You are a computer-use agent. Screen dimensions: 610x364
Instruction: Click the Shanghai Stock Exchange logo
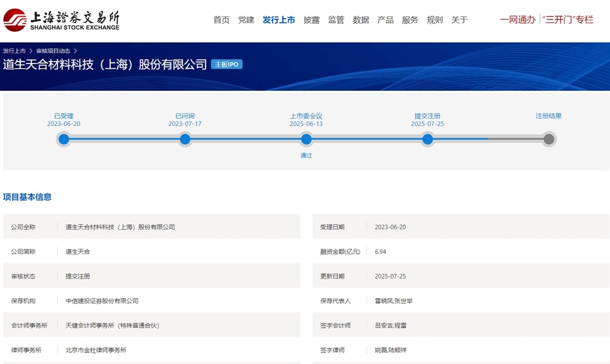(62, 20)
